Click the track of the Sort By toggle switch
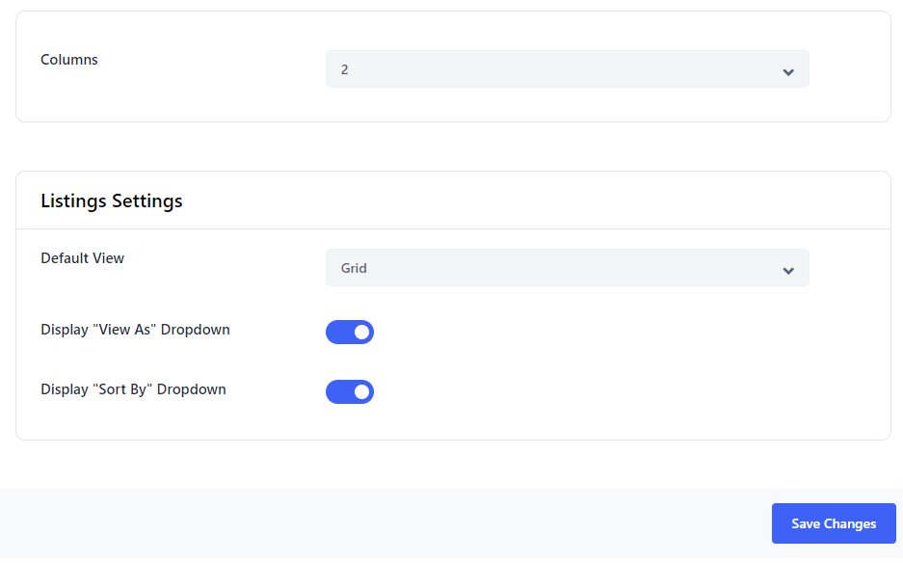 pos(342,391)
